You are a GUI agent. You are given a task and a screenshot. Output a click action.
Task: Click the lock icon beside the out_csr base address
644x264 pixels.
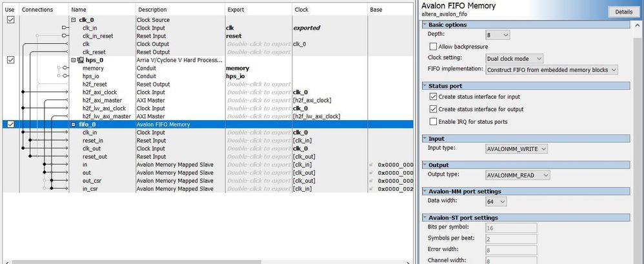click(x=371, y=181)
